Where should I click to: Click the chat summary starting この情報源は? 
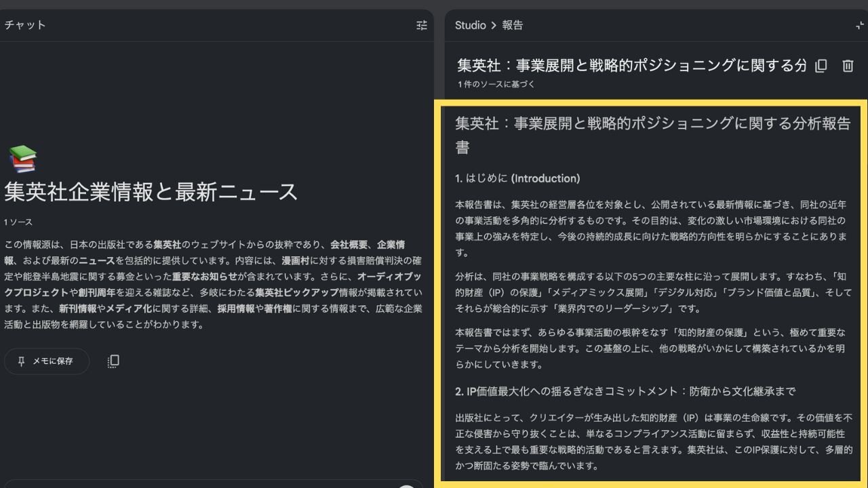coord(213,284)
